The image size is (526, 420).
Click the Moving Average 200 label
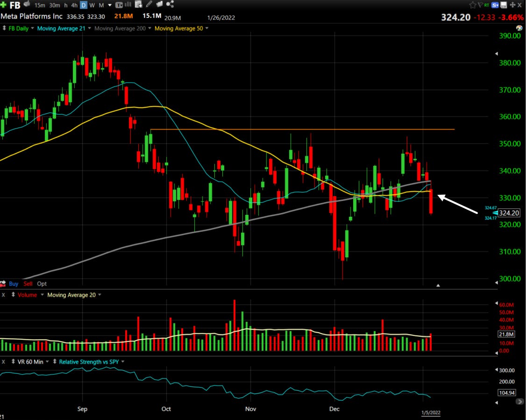pos(120,28)
